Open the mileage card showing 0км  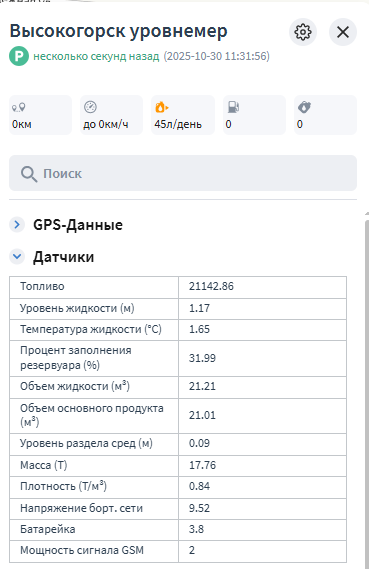40,115
